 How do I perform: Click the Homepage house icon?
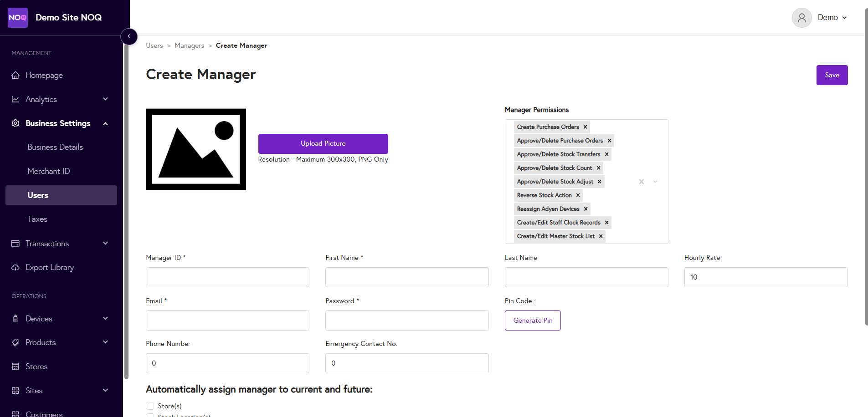[x=15, y=75]
